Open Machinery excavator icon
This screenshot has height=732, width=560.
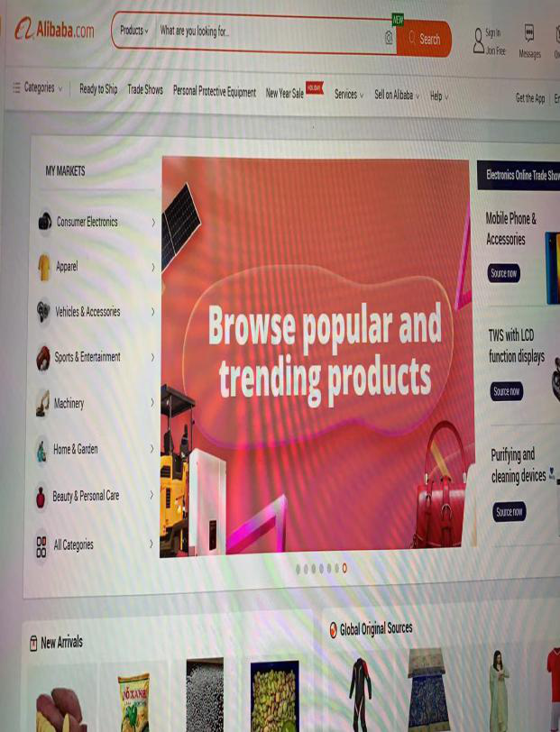point(43,402)
